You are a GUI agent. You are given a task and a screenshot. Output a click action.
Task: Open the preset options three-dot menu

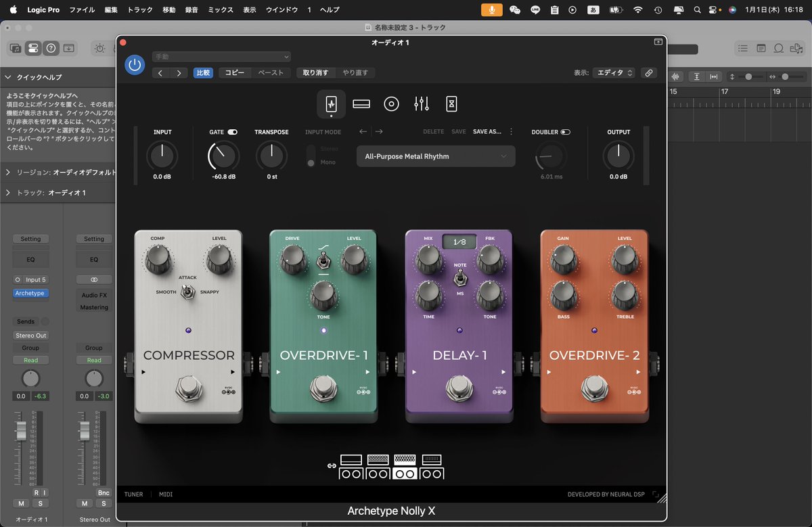coord(511,132)
